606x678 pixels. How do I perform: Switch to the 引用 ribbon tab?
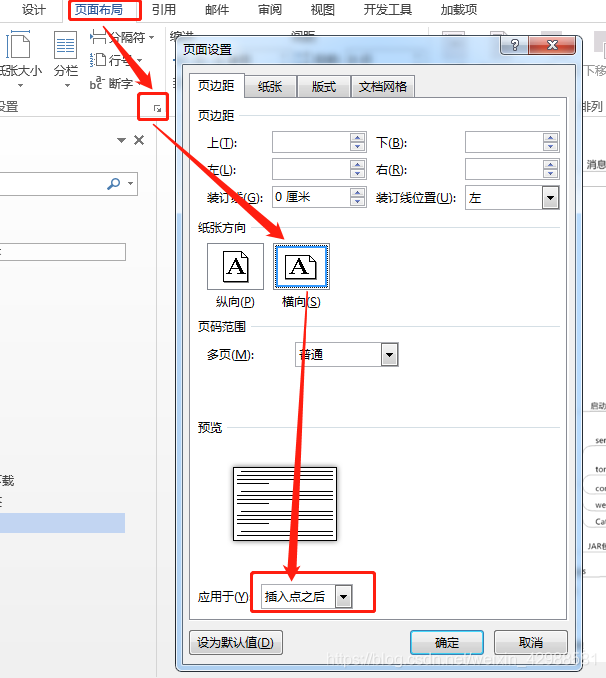coord(164,10)
